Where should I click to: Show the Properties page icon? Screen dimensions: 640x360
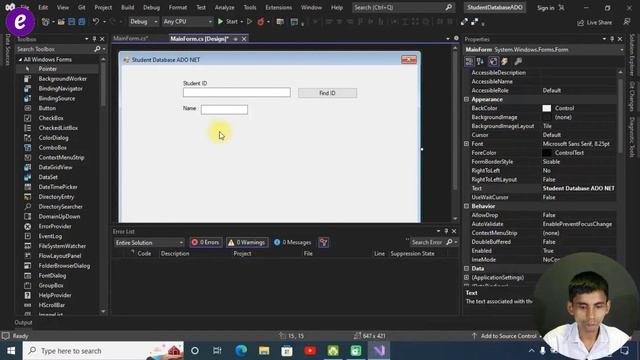[493, 61]
